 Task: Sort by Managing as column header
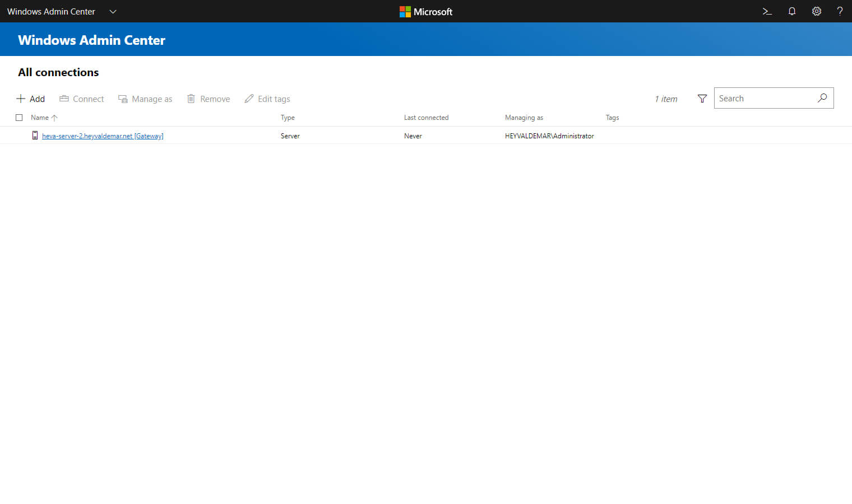(524, 118)
